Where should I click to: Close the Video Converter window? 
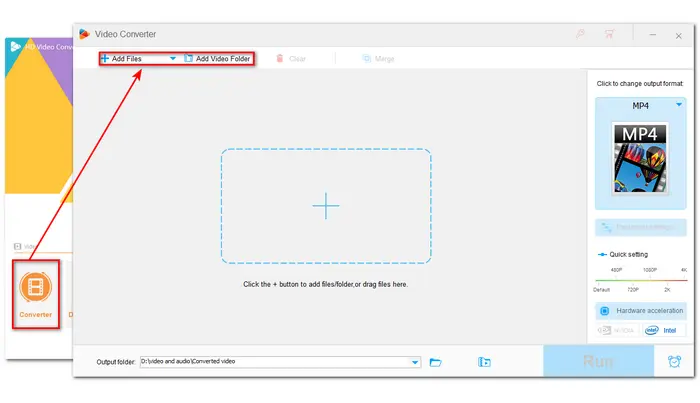(679, 36)
